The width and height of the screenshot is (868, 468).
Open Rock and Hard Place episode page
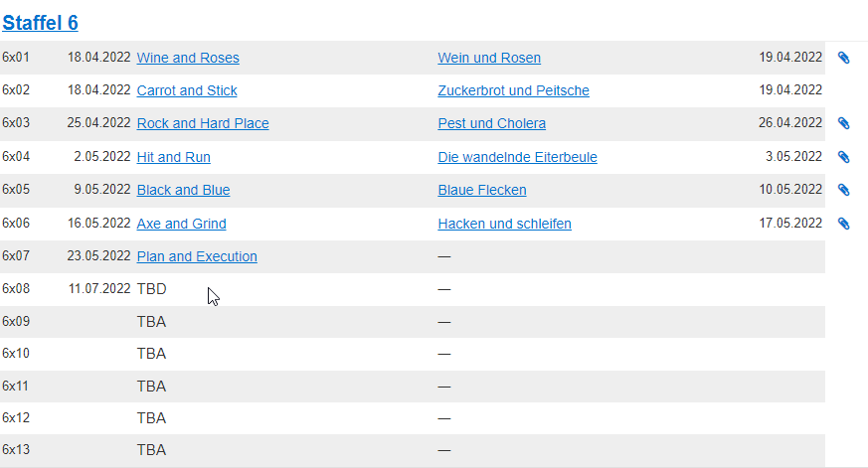click(203, 123)
